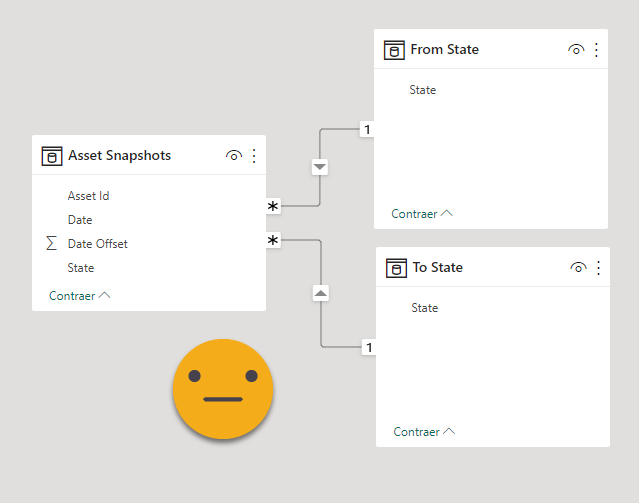Select the State field in From State

[422, 90]
